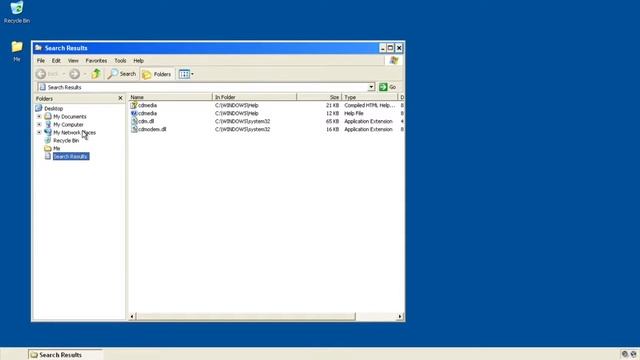This screenshot has width=640, height=360.
Task: Sort by the Type column header
Action: point(370,97)
